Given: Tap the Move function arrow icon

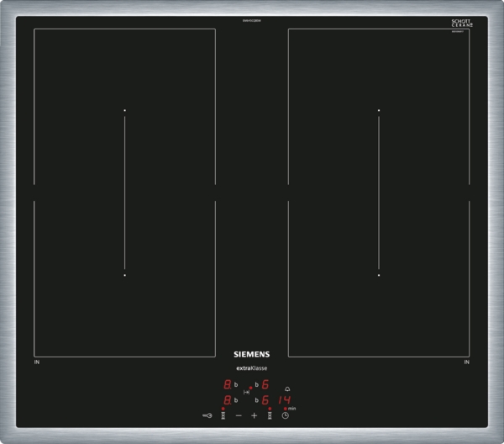Looking at the screenshot, I should point(246,392).
